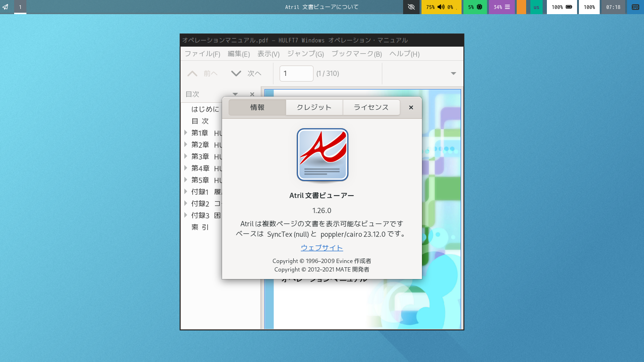Image resolution: width=644 pixels, height=362 pixels.
Task: Switch to the クレジット tab
Action: [314, 107]
